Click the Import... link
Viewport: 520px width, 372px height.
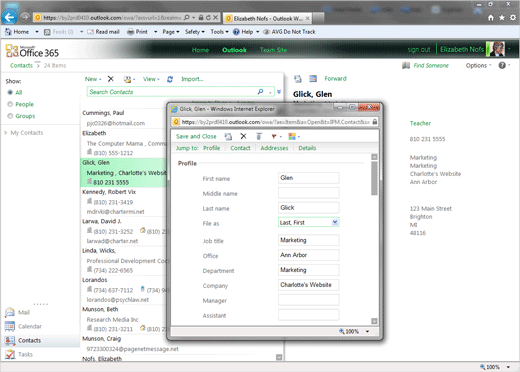[192, 79]
